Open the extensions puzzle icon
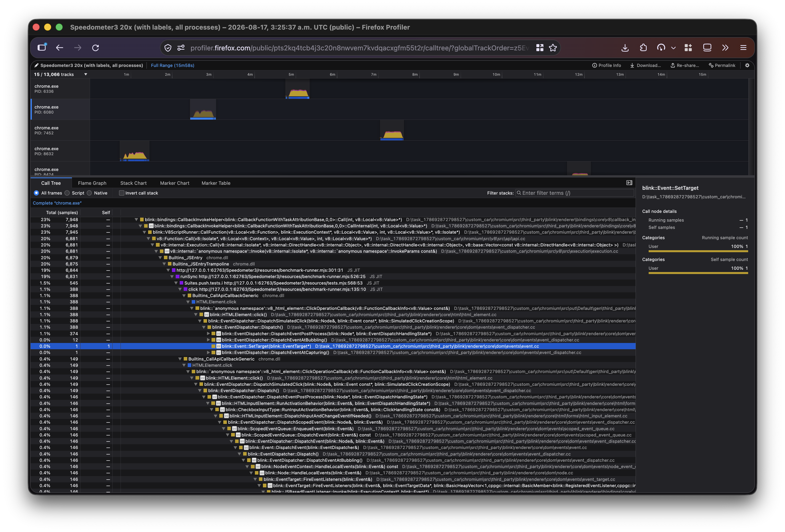785x532 pixels. tap(643, 48)
